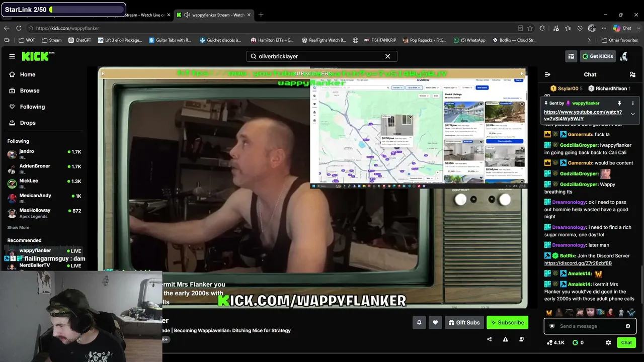The height and width of the screenshot is (362, 644).
Task: Click the Kick logo
Action: pyautogui.click(x=38, y=56)
